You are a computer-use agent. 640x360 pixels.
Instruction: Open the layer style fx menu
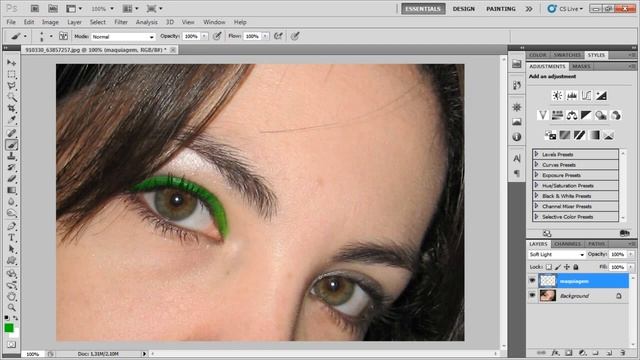(555, 353)
